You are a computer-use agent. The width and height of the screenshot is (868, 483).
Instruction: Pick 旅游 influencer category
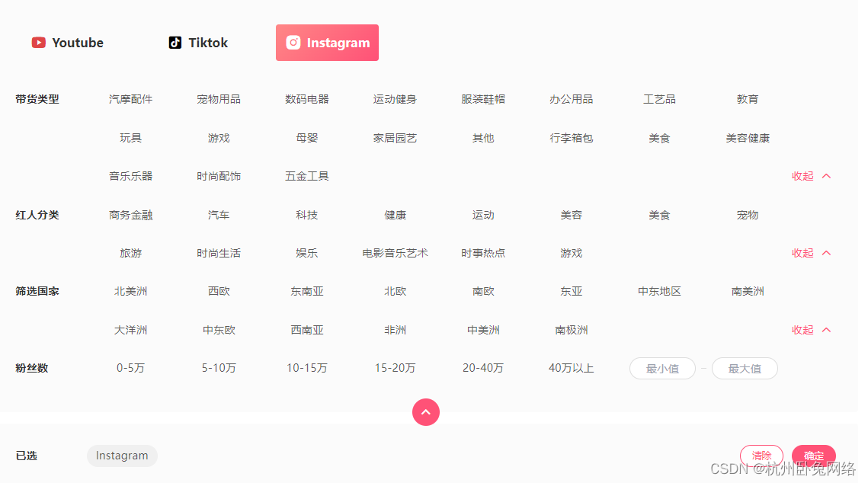tap(130, 253)
